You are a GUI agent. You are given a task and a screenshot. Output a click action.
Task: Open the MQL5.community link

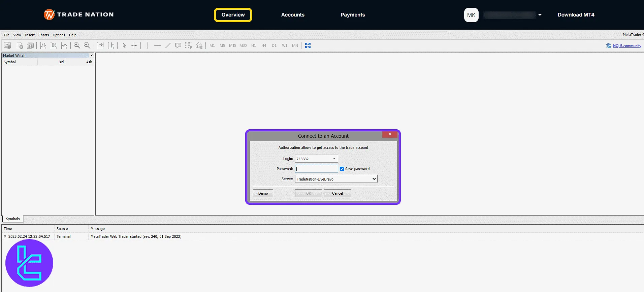627,46
